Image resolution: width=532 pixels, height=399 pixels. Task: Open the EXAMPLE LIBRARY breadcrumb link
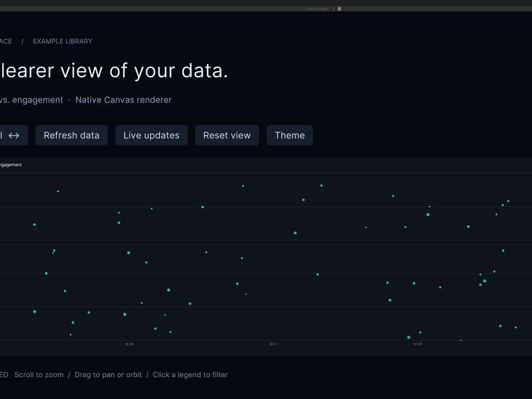tap(63, 41)
